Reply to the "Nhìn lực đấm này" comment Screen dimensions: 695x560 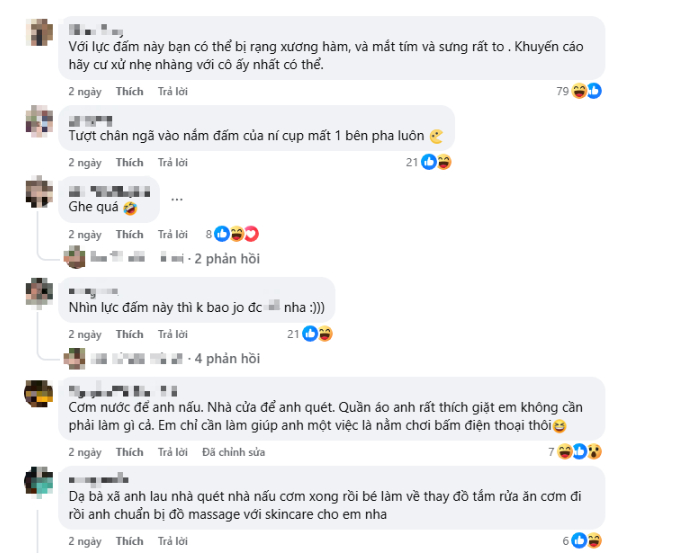click(173, 334)
